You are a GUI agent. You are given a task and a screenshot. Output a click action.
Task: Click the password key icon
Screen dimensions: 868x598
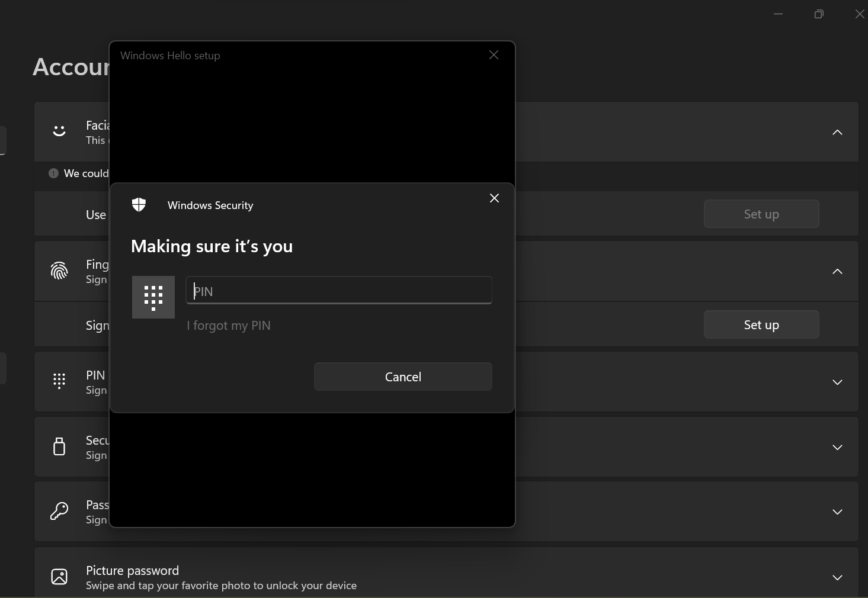pos(59,511)
